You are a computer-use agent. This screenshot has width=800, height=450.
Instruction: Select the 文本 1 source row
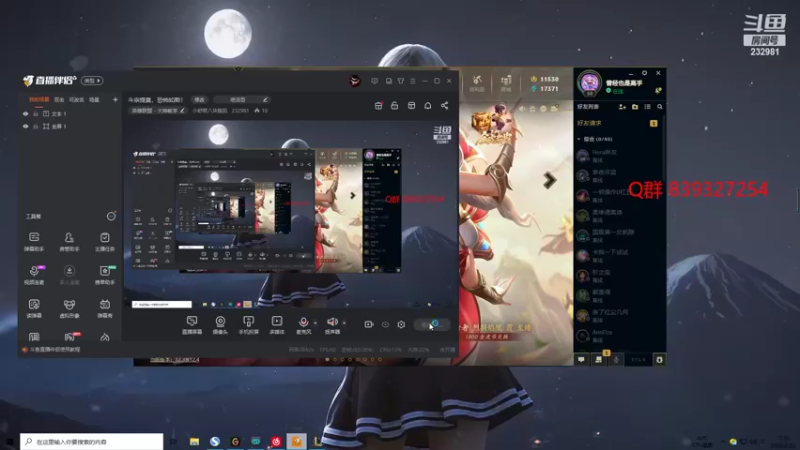point(69,114)
